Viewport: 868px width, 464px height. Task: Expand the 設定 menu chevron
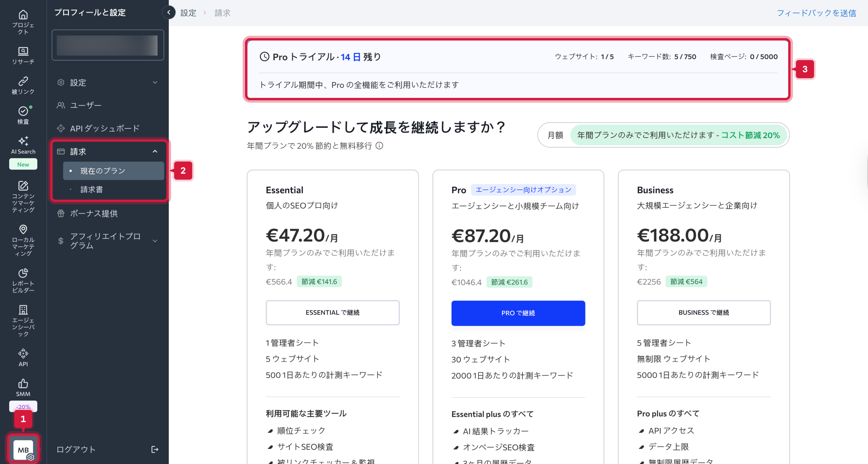point(155,83)
